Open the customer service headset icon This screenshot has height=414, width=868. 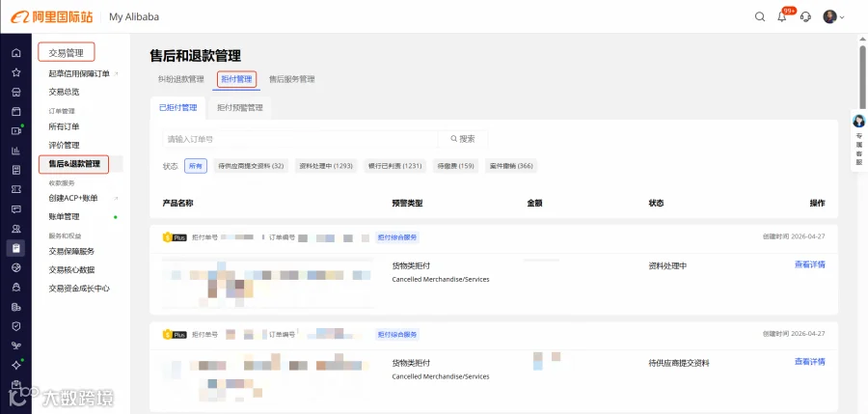point(806,16)
